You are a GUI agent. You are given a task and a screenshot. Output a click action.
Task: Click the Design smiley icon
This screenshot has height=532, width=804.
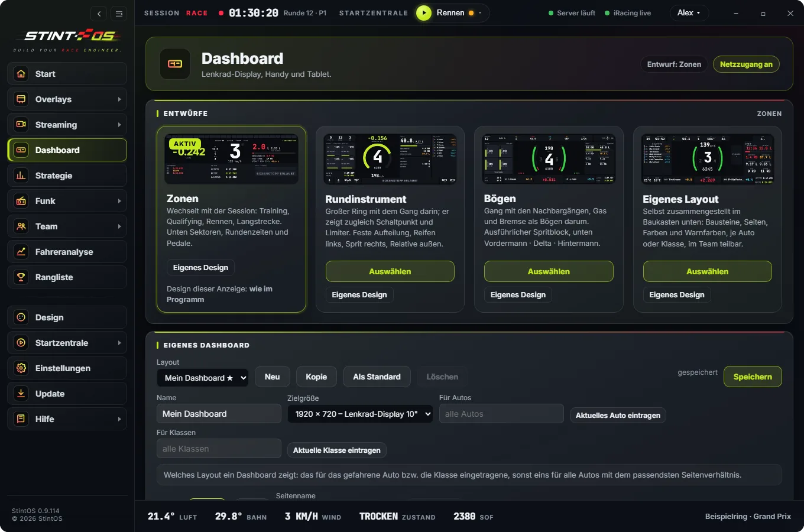21,317
